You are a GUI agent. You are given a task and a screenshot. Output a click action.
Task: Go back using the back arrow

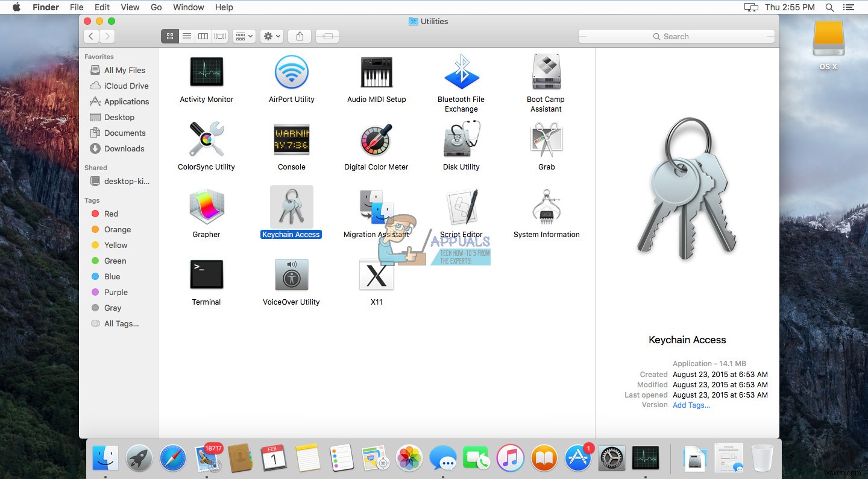click(x=91, y=36)
